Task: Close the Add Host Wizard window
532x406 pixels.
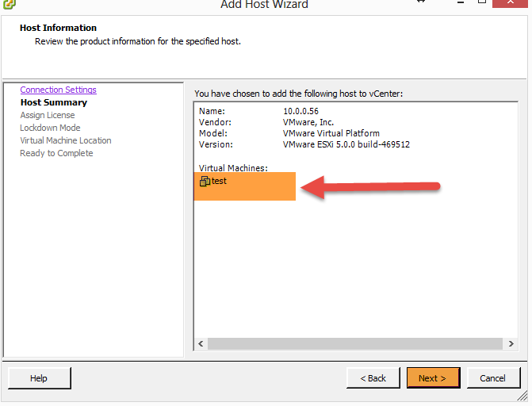Action: (x=510, y=3)
